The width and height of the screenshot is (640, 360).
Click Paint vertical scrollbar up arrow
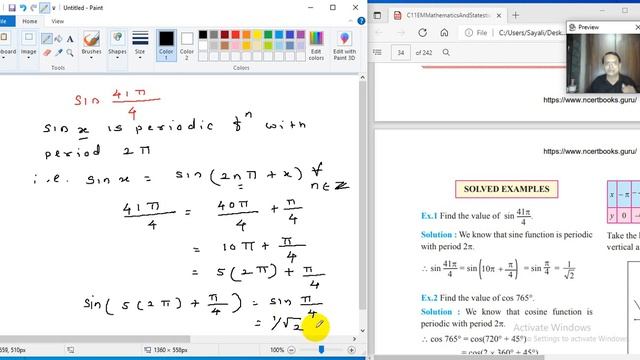click(362, 78)
